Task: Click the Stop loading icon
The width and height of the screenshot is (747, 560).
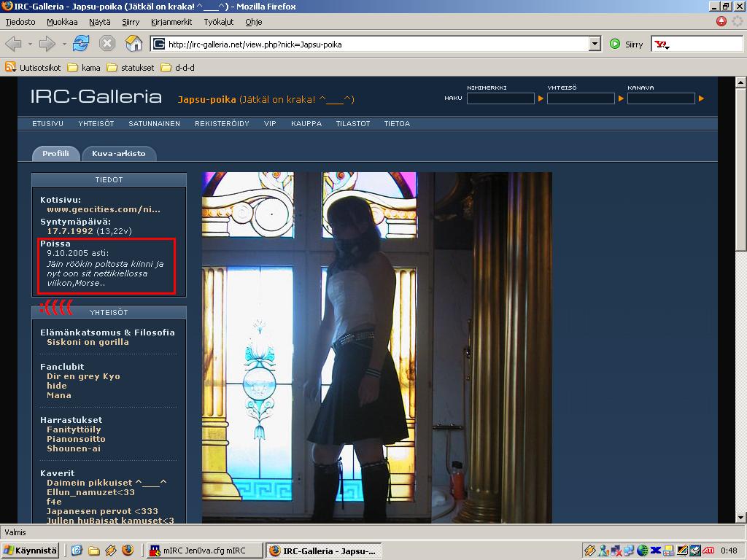Action: (x=107, y=44)
